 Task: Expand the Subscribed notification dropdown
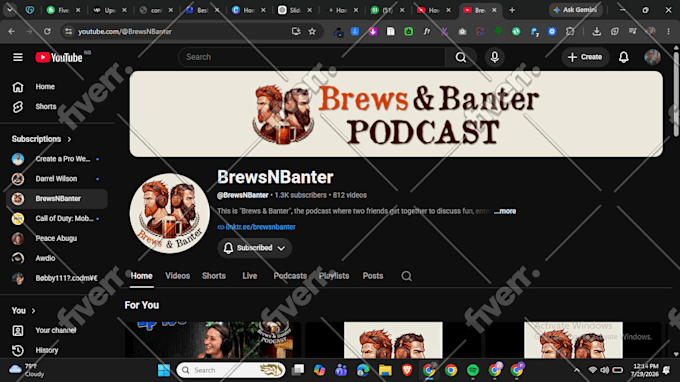[255, 248]
